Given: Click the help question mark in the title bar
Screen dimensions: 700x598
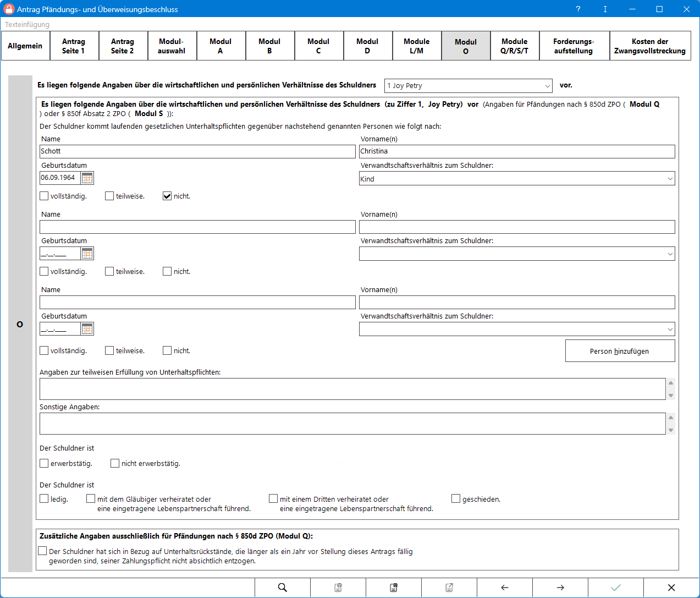Looking at the screenshot, I should [578, 9].
